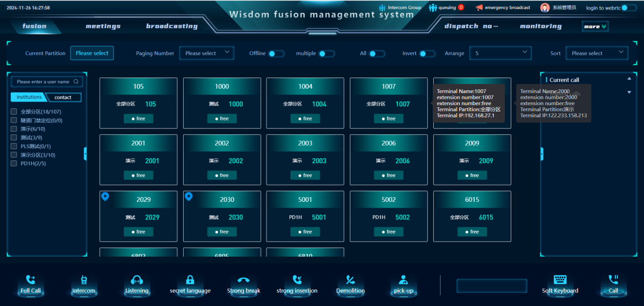This screenshot has width=644, height=306.
Task: Enable the multiple selection switch
Action: coord(326,54)
